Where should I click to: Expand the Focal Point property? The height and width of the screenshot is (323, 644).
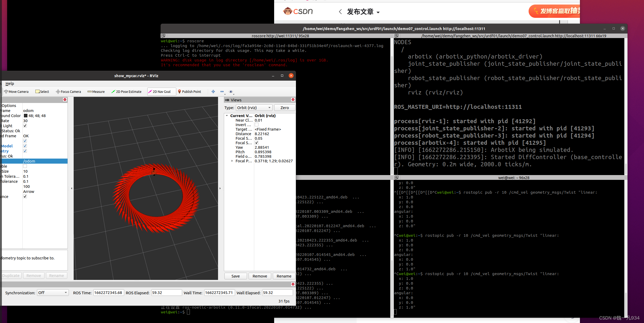click(232, 161)
